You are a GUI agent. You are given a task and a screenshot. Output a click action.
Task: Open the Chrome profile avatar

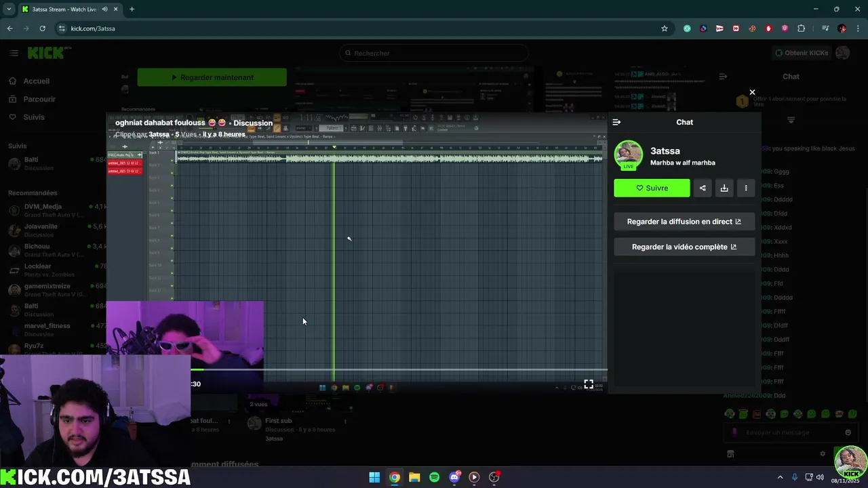tap(842, 28)
